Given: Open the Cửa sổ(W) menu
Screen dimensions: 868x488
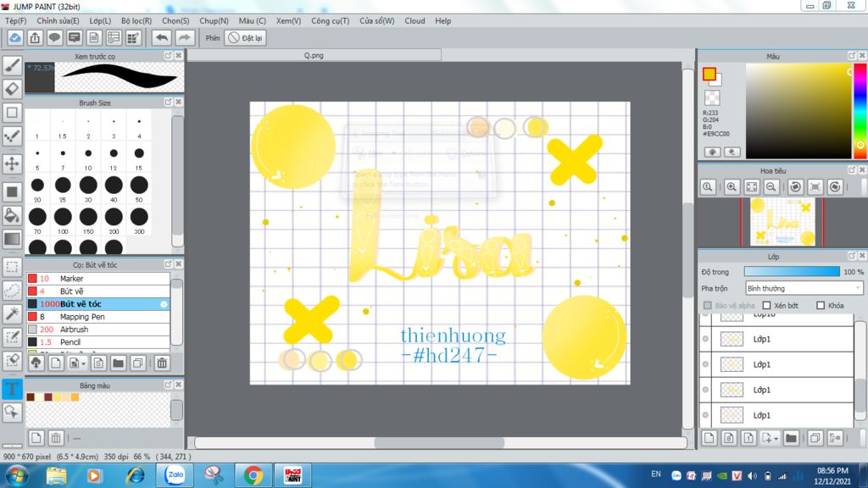Looking at the screenshot, I should point(376,20).
